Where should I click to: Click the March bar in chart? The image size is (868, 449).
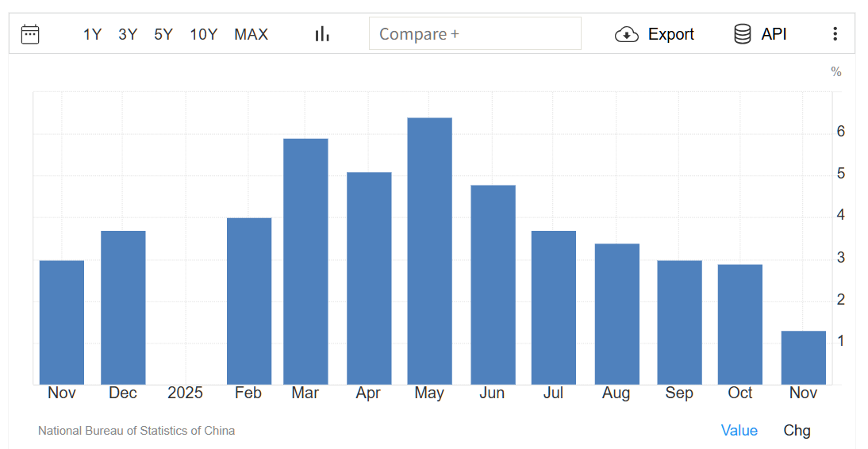(305, 262)
